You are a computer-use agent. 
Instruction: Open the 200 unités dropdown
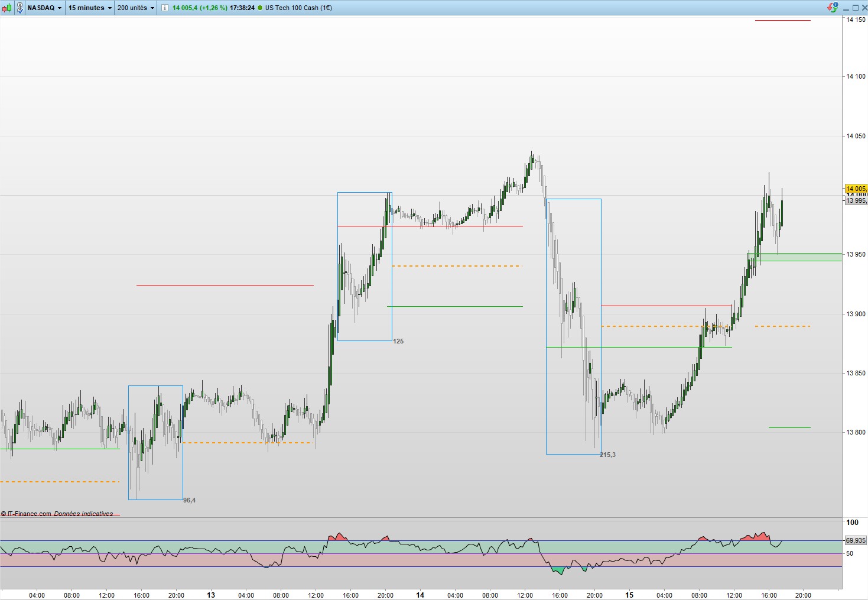tap(136, 8)
